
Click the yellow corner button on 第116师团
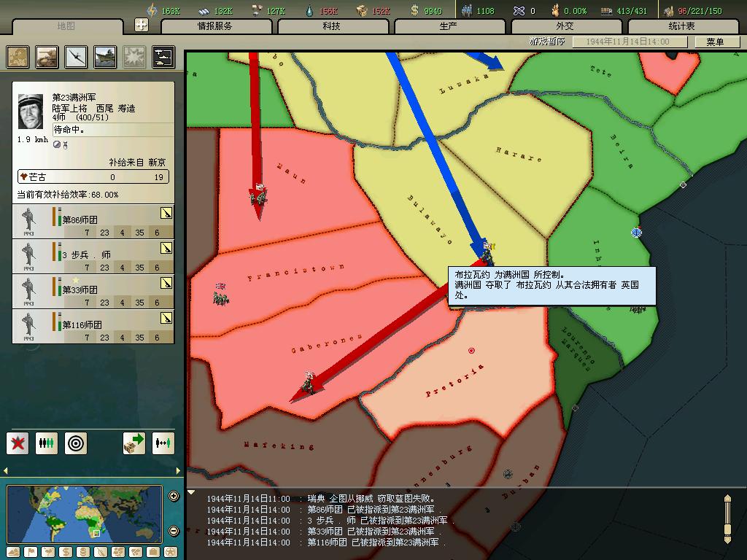pos(166,318)
